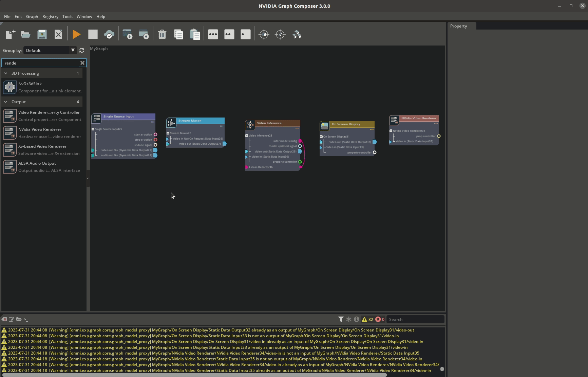
Task: Collapse the Single Source Input22 tree in node
Action: 93,129
